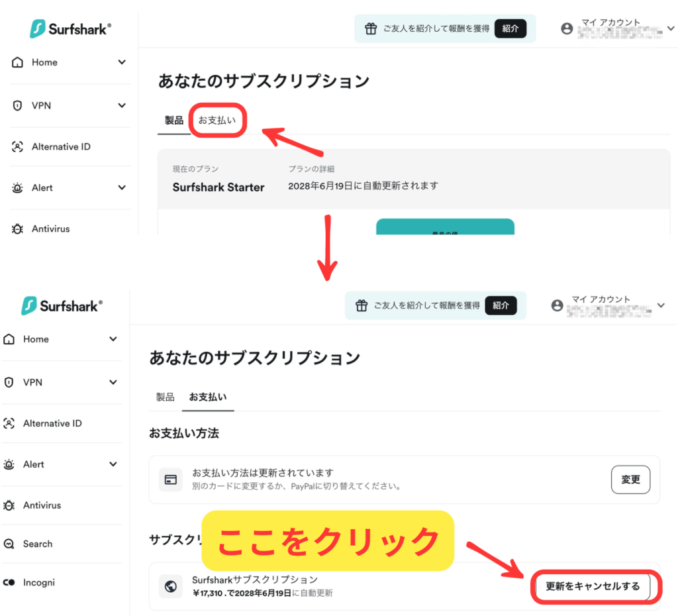Open the マイ アカウント dropdown arrow in the lower header
Image resolution: width=678 pixels, height=616 pixels.
660,305
